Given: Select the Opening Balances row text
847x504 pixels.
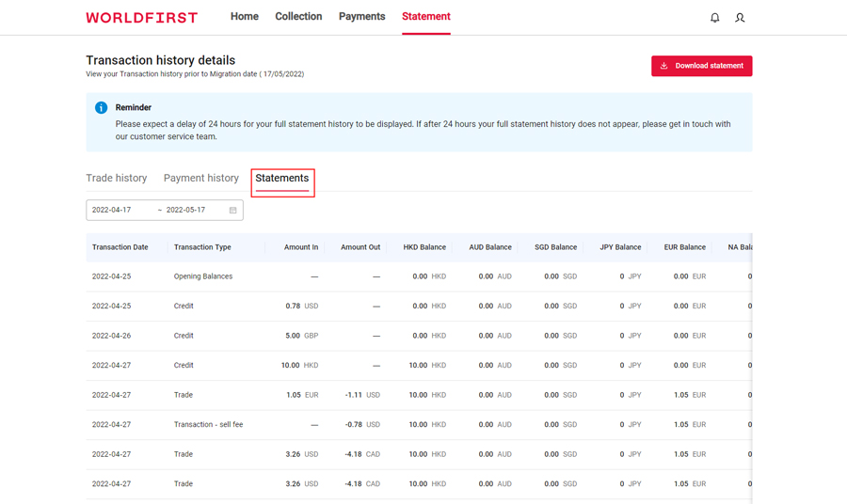Looking at the screenshot, I should (x=203, y=276).
